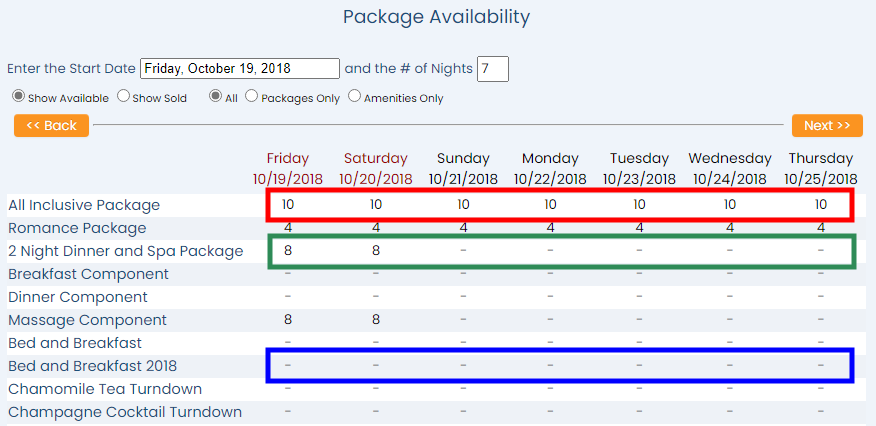Click Massage Component availability 8 on Saturday
Image resolution: width=876 pixels, height=426 pixels.
[376, 320]
